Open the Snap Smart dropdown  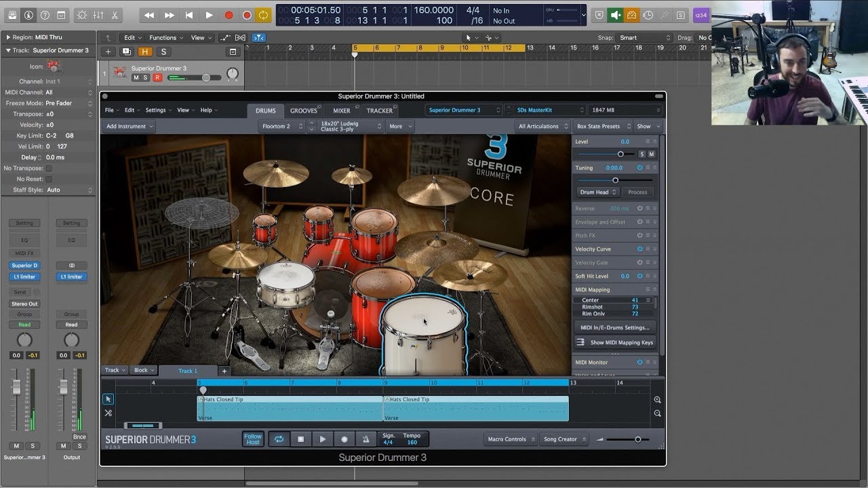pyautogui.click(x=644, y=38)
